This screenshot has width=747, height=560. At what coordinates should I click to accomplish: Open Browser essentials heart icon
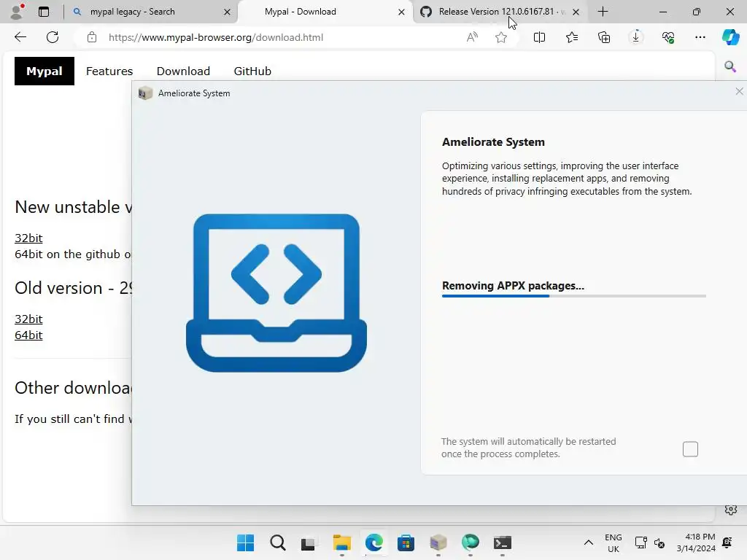point(668,37)
